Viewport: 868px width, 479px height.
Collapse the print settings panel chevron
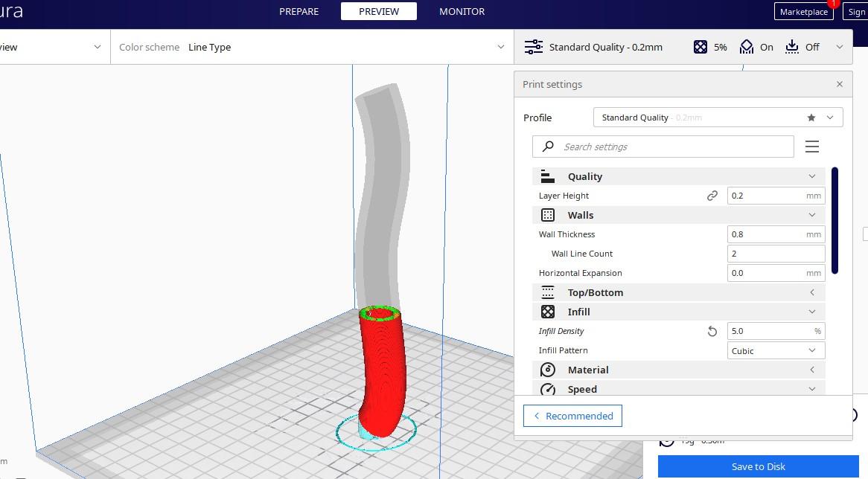click(839, 47)
